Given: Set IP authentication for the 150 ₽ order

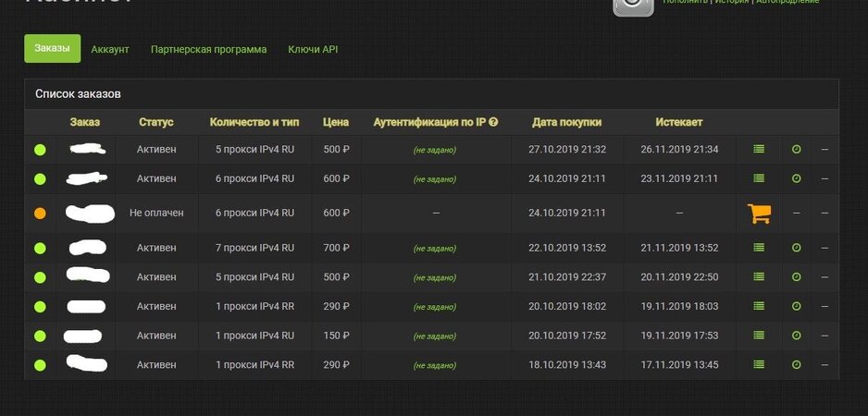Looking at the screenshot, I should pos(435,336).
